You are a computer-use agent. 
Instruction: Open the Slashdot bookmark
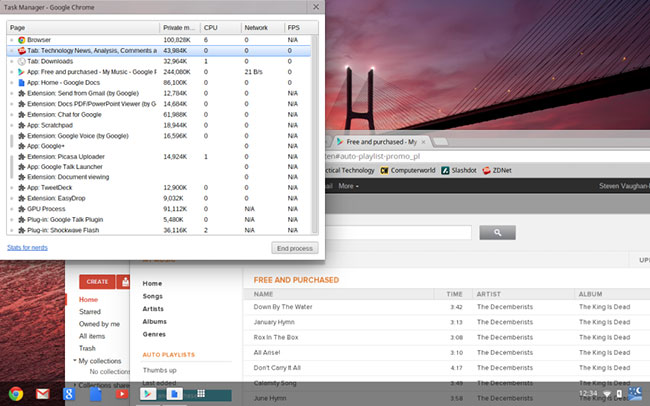point(458,170)
